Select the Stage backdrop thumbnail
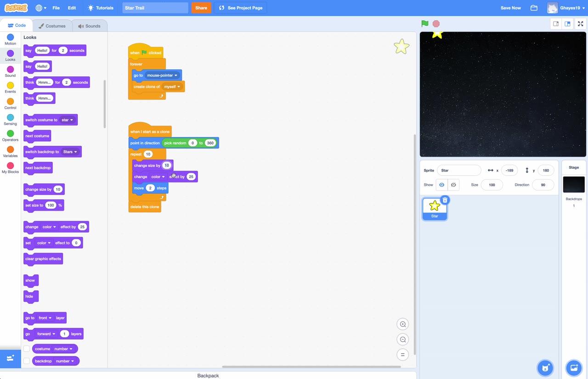The width and height of the screenshot is (588, 379). pyautogui.click(x=574, y=184)
